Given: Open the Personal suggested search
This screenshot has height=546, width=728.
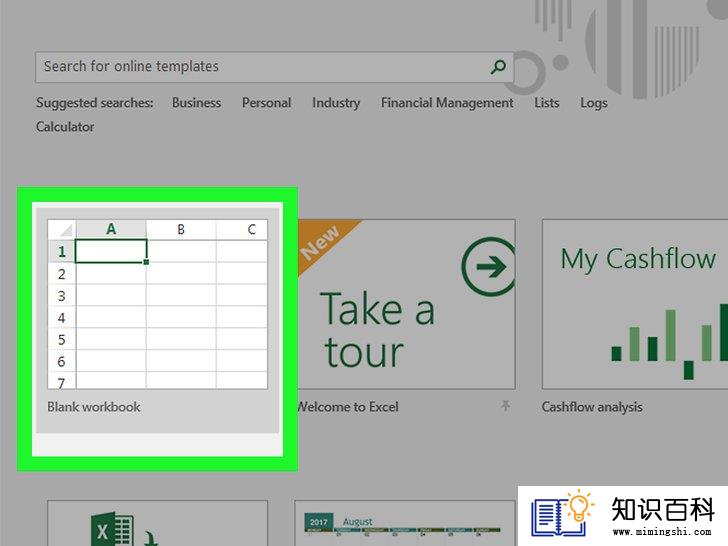Looking at the screenshot, I should pyautogui.click(x=266, y=103).
